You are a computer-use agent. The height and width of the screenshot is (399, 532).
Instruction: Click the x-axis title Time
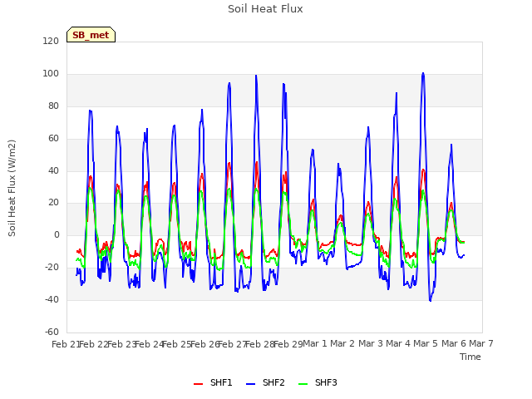[x=470, y=357]
